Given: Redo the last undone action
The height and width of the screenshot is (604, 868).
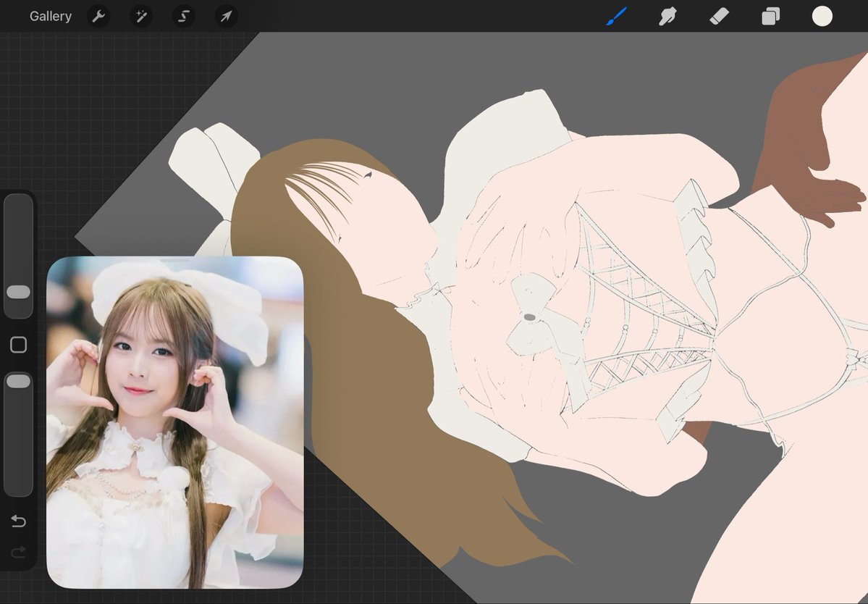Looking at the screenshot, I should coord(18,551).
